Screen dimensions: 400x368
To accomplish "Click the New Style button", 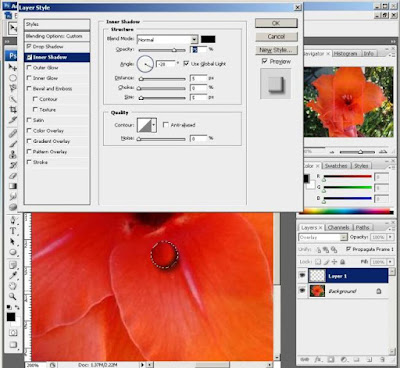I will 276,50.
